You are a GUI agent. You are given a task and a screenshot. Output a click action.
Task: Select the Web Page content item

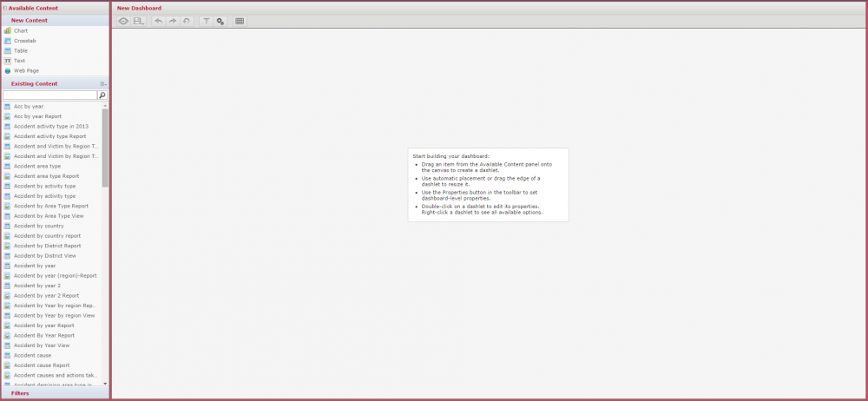[x=26, y=70]
